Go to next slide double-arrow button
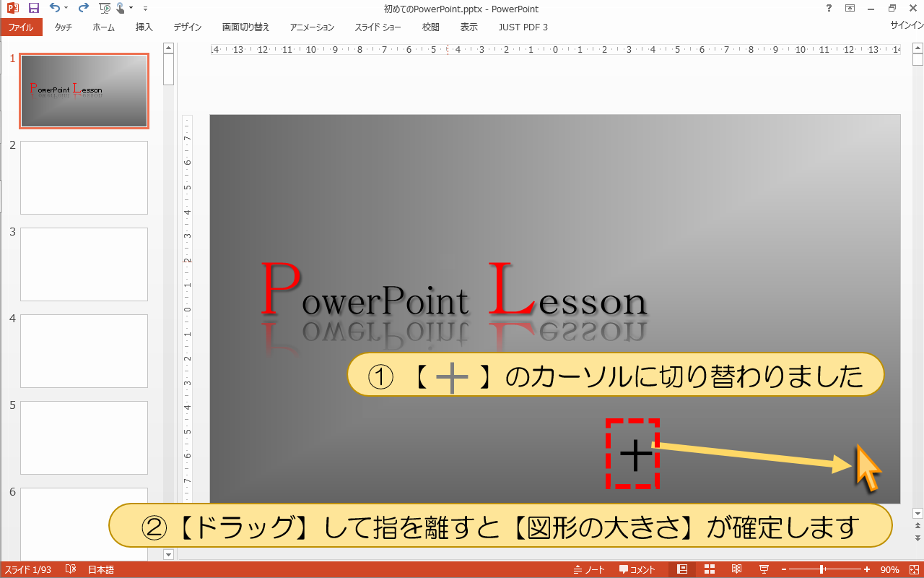Viewport: 924px width, 578px height. [918, 538]
